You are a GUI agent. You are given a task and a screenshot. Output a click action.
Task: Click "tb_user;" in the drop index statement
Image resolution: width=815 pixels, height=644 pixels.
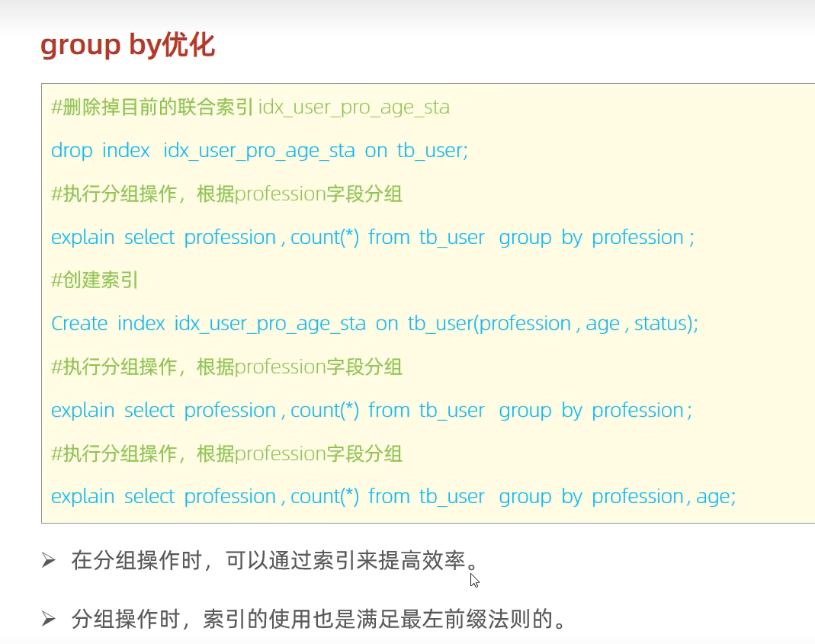432,150
